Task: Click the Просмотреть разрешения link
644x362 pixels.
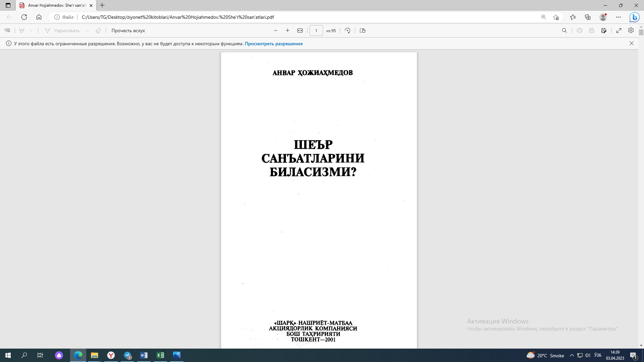Action: pos(274,44)
